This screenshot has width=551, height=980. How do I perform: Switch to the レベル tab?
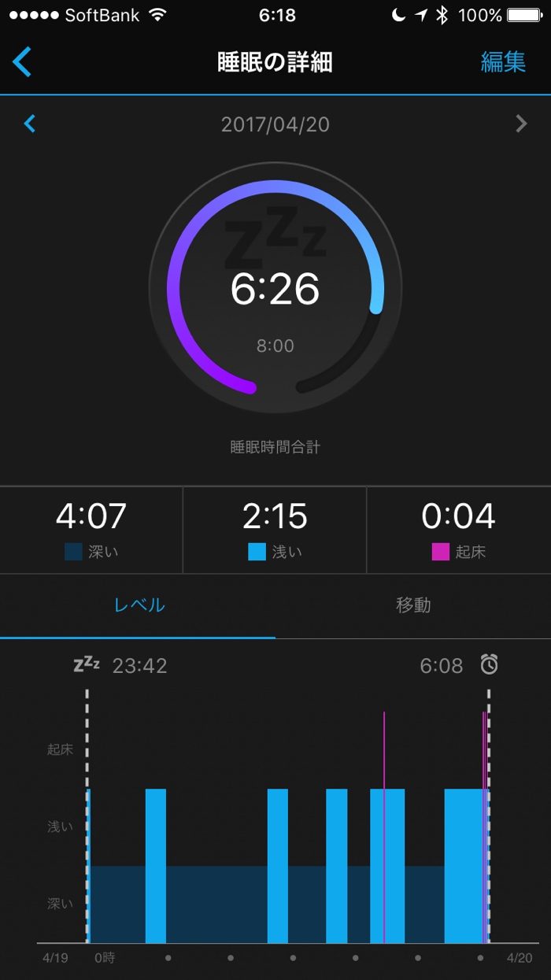139,605
